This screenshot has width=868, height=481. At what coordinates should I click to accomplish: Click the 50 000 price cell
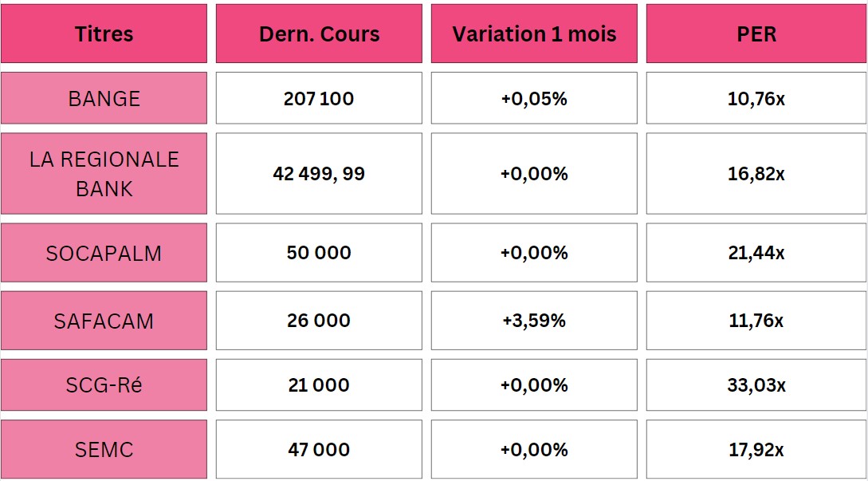[x=319, y=253]
